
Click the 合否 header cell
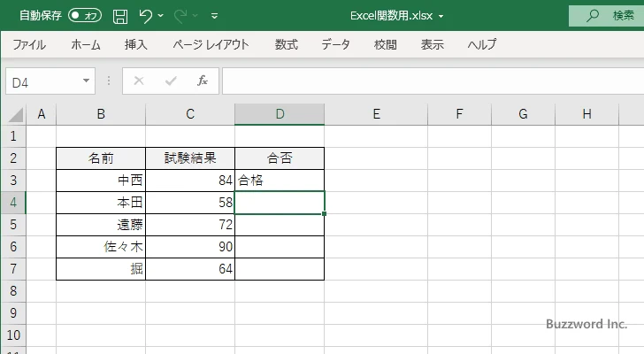point(280,158)
